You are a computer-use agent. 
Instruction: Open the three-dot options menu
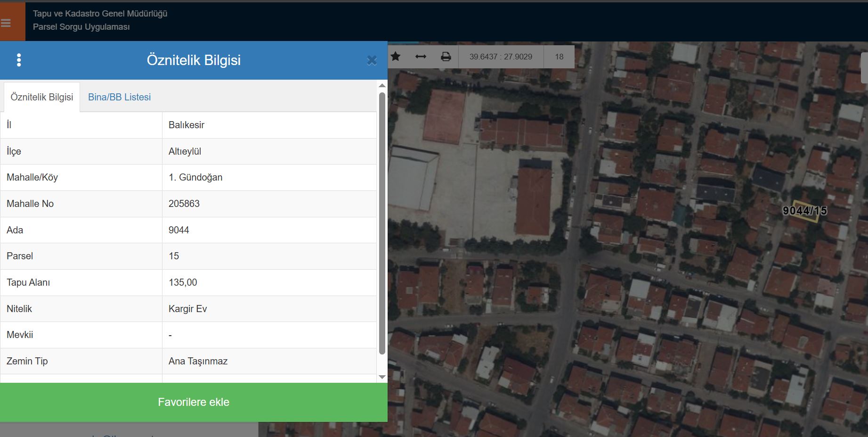pyautogui.click(x=19, y=60)
